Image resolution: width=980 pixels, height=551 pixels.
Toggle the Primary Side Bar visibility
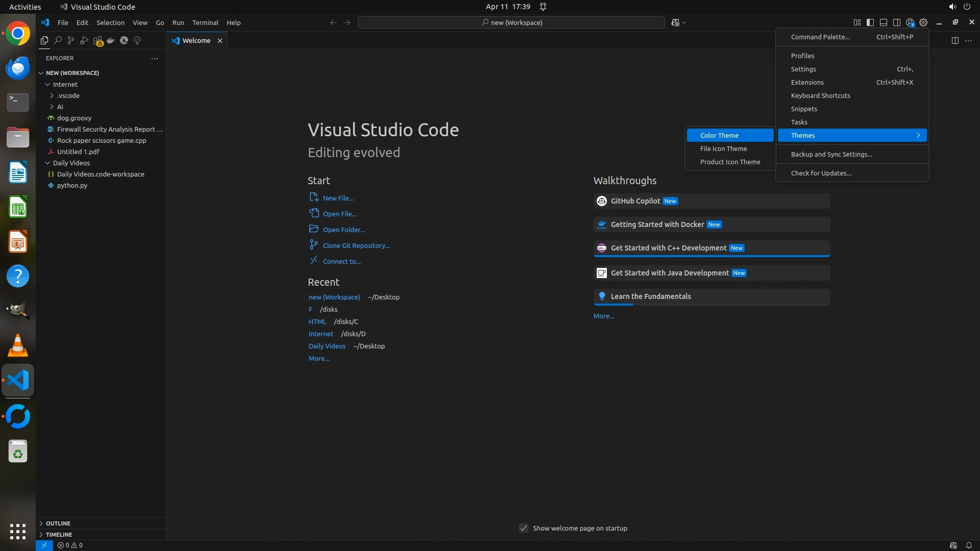click(870, 22)
